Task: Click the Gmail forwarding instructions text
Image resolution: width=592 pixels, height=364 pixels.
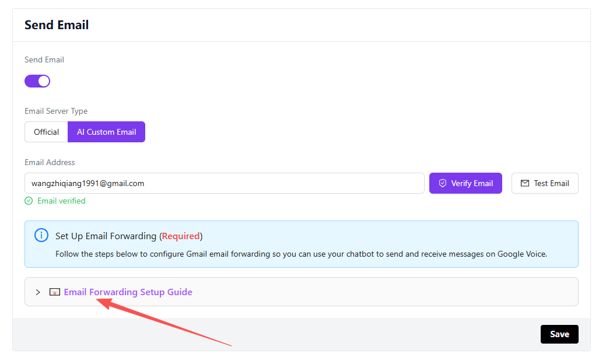Action: click(x=301, y=254)
